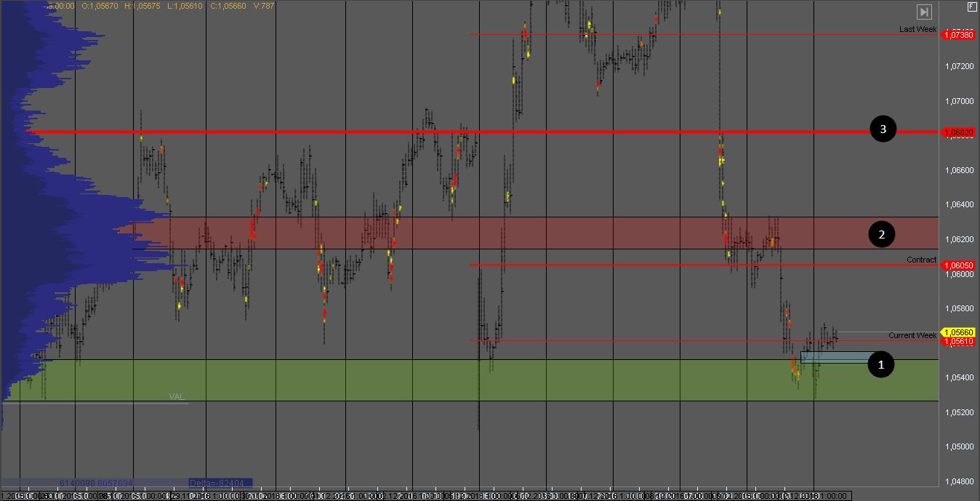The image size is (980, 501).
Task: Select the red 1,05610 price tag
Action: click(959, 341)
